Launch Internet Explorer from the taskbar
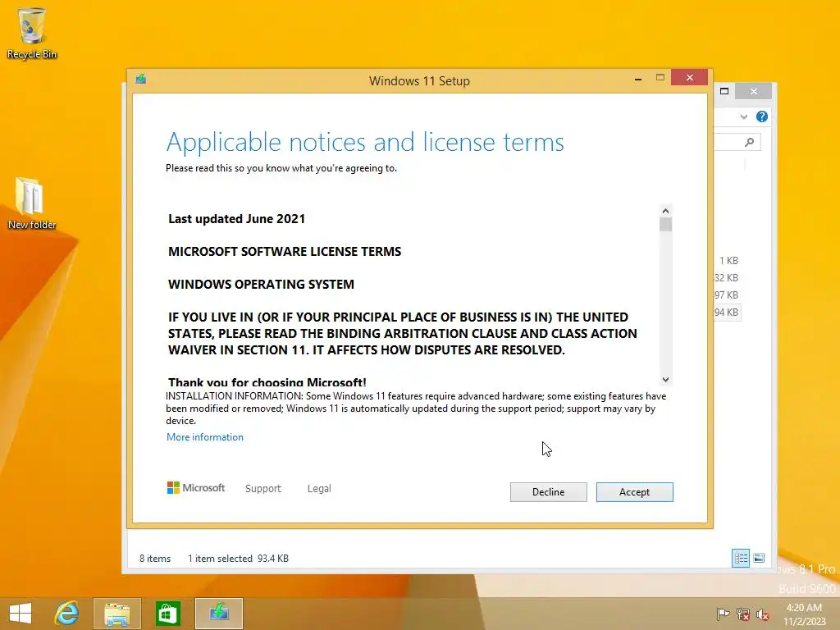This screenshot has width=840, height=630. coord(67,614)
